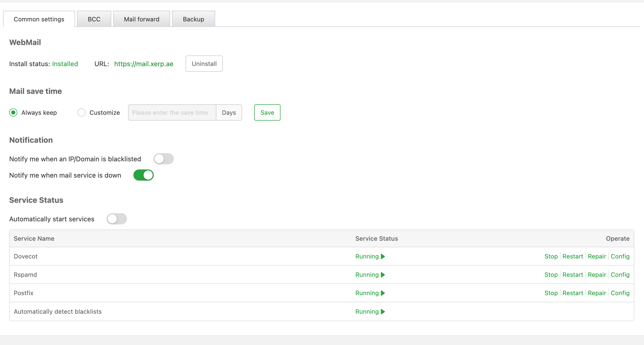Screen dimensions: 644x345
Task: Open the https://mail.xerp.ae link
Action: pyautogui.click(x=144, y=64)
